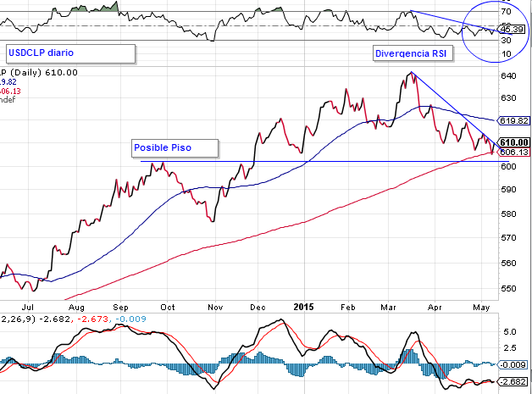Click the 606.13 red moving average tag
532x394 pixels.
pyautogui.click(x=514, y=152)
